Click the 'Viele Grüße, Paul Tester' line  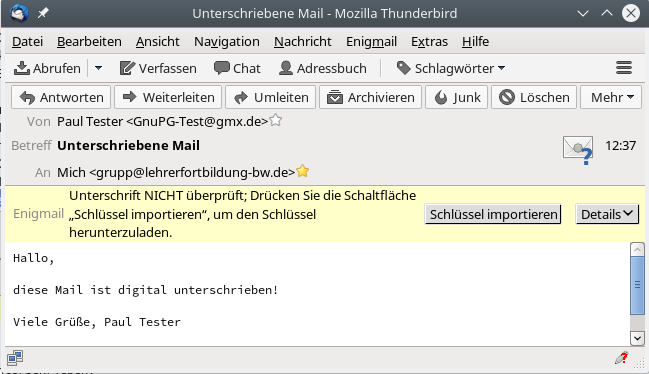pyautogui.click(x=97, y=322)
